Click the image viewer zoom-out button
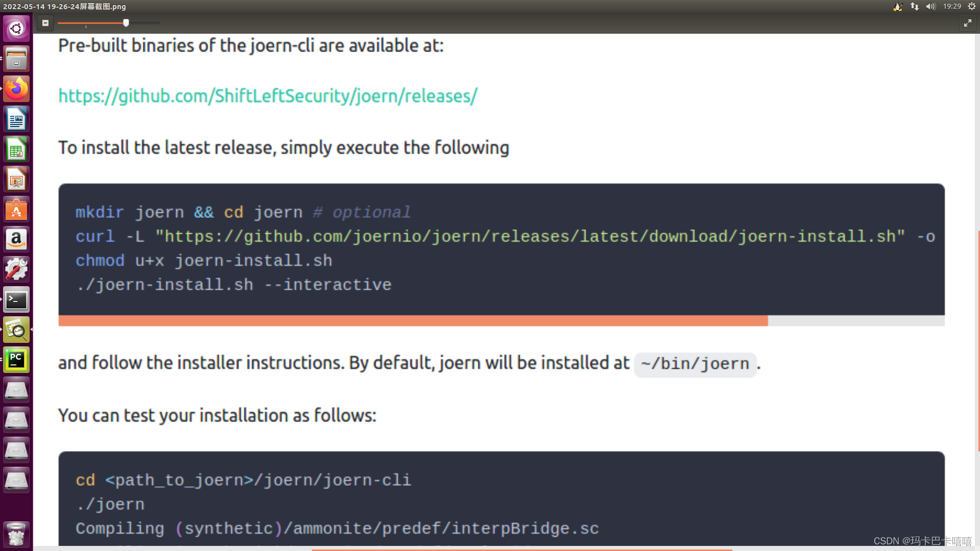 [x=45, y=23]
